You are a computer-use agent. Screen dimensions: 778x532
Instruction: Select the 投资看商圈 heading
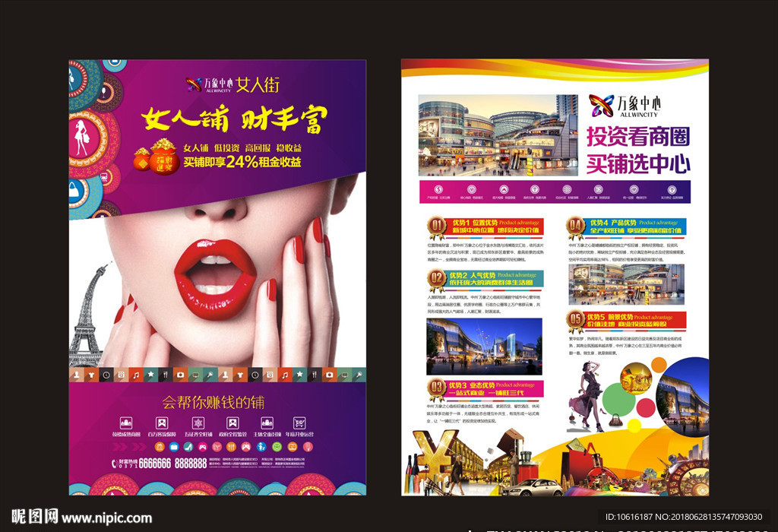pyautogui.click(x=638, y=137)
